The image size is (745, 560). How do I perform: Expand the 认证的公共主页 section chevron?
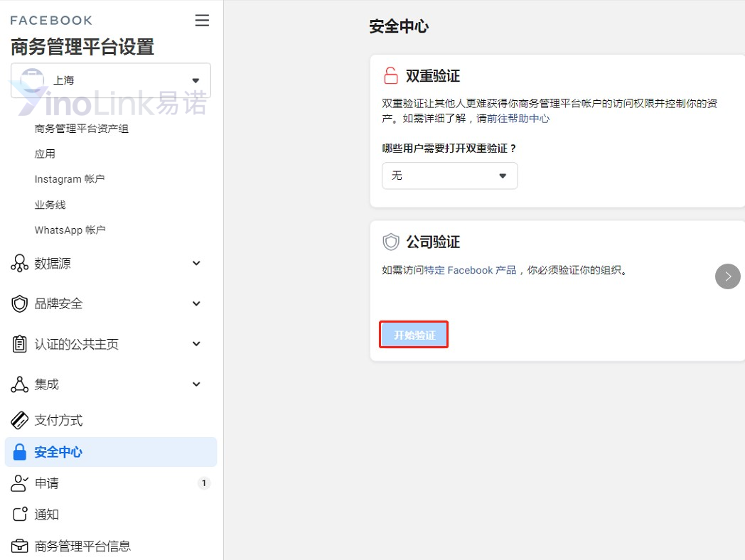pyautogui.click(x=196, y=344)
